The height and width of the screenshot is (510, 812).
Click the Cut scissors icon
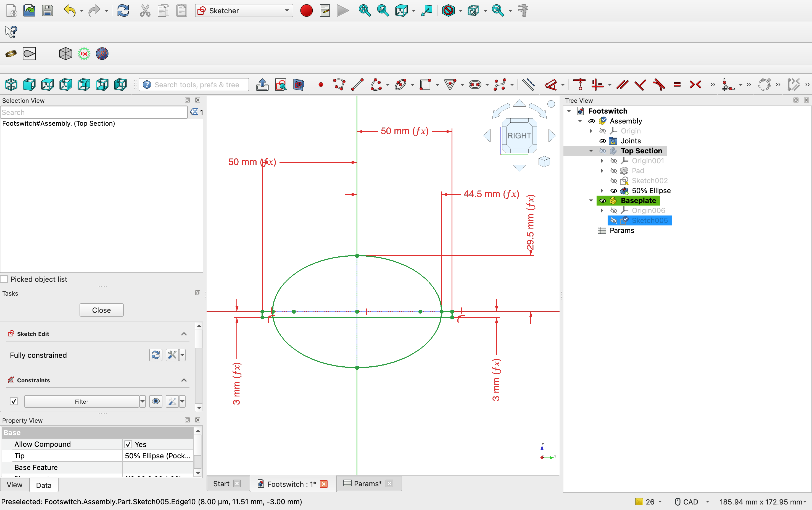[x=145, y=10]
